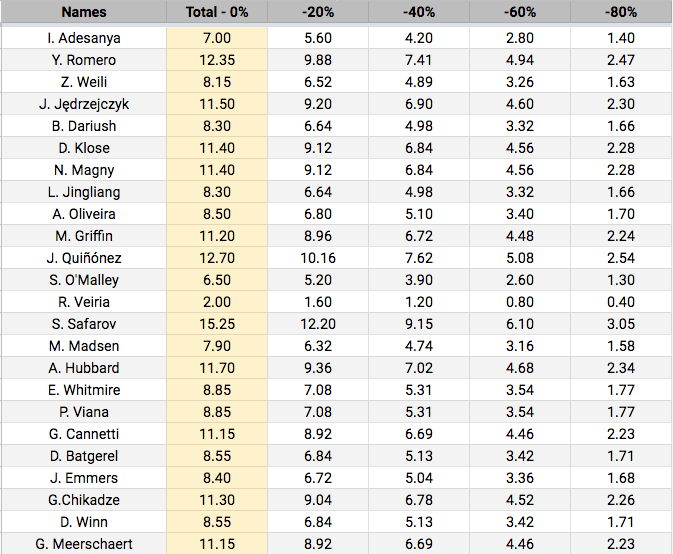673x554 pixels.
Task: Select M. Madsen's 7.90 total cell
Action: click(x=217, y=346)
